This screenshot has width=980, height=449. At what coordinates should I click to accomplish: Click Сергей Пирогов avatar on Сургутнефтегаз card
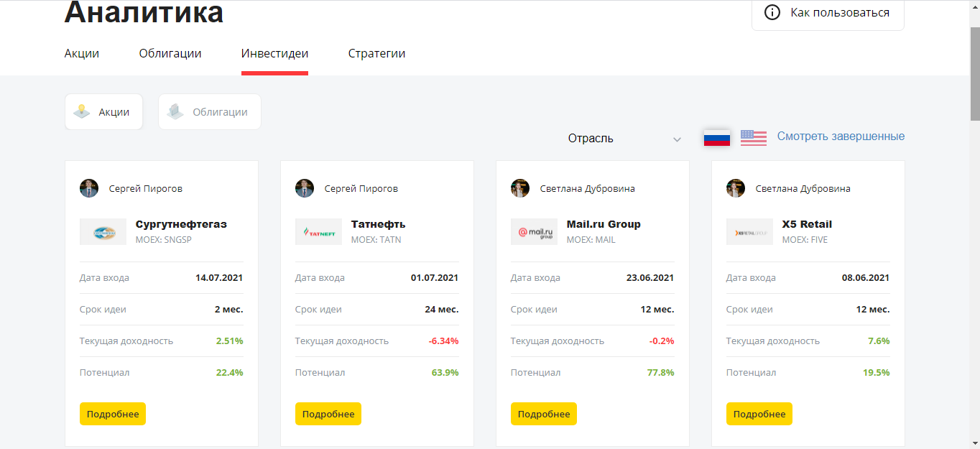pos(89,188)
